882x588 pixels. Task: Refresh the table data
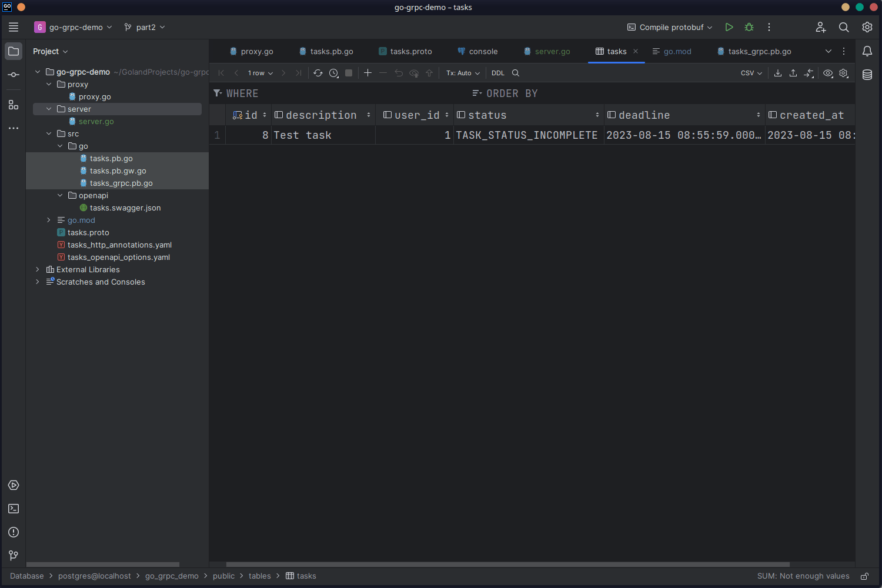[x=318, y=73]
